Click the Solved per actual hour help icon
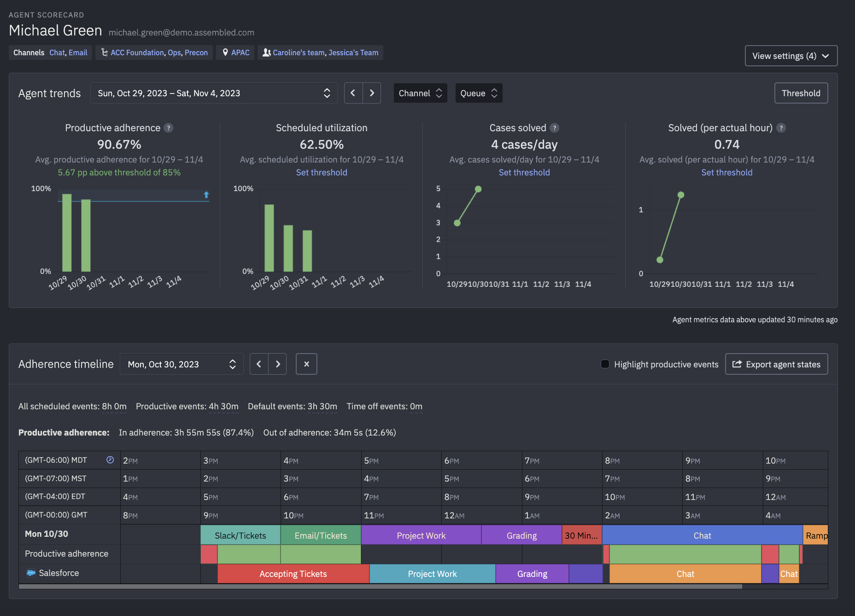This screenshot has height=616, width=855. [781, 128]
